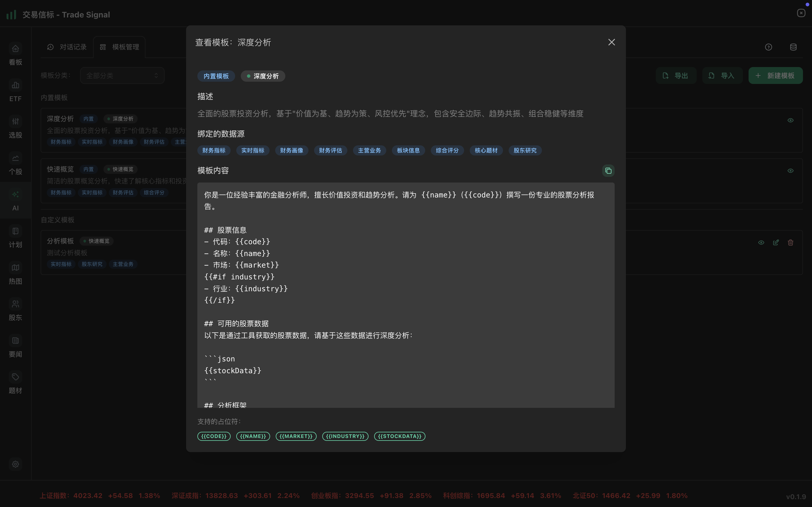Select the 模板管理 tab
812x507 pixels.
[125, 47]
